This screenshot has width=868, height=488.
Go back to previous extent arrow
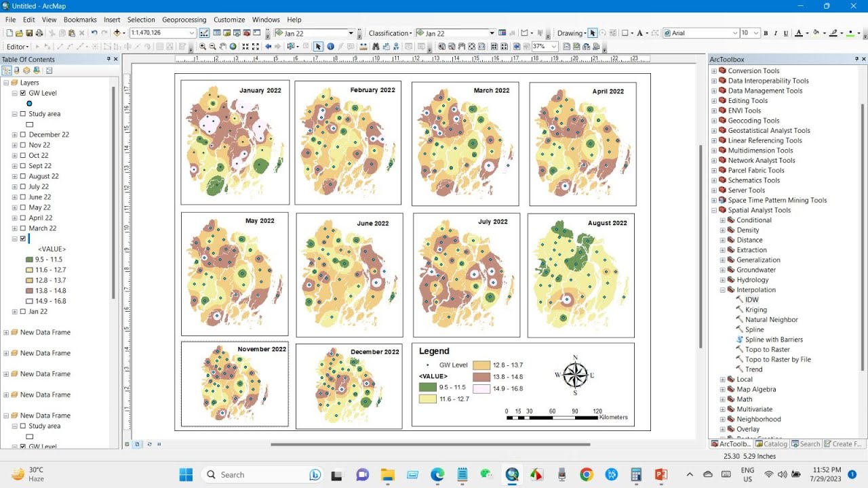click(x=269, y=47)
